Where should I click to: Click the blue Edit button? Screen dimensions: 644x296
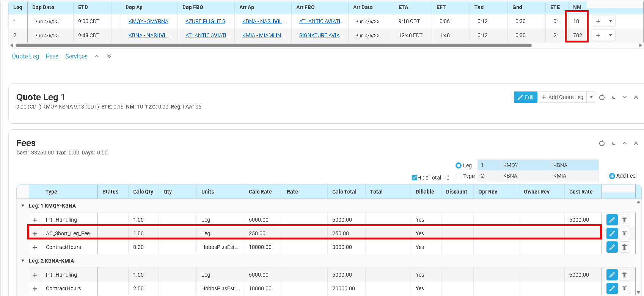pyautogui.click(x=525, y=97)
